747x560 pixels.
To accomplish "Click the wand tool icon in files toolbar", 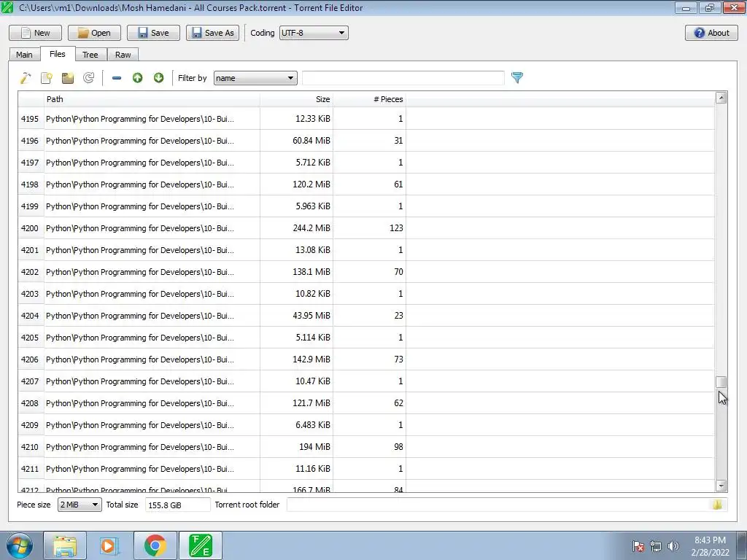I will [26, 77].
